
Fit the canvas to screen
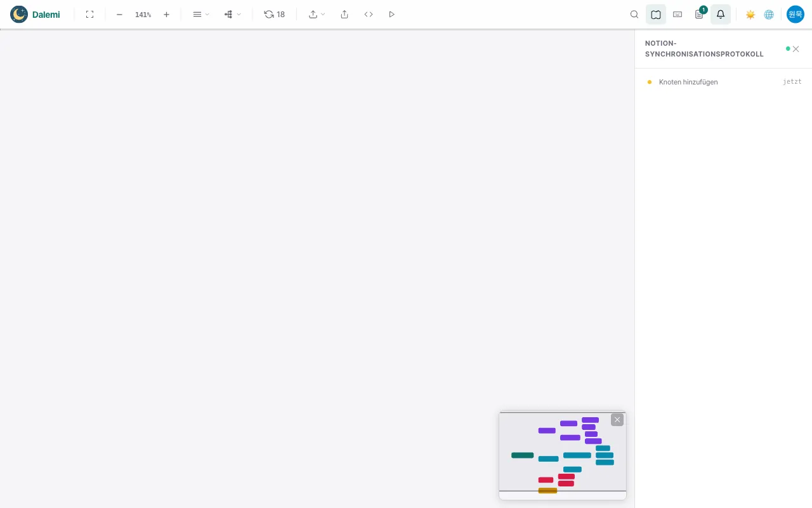click(90, 14)
